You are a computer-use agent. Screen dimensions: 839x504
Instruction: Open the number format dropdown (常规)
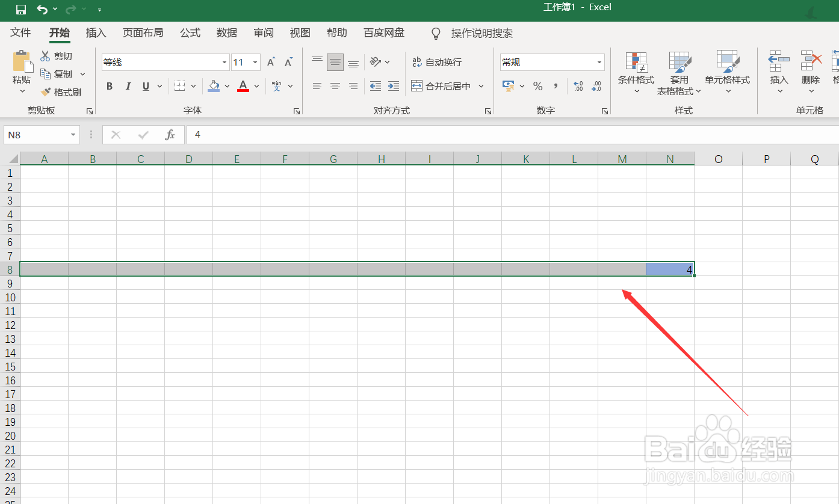[x=599, y=62]
